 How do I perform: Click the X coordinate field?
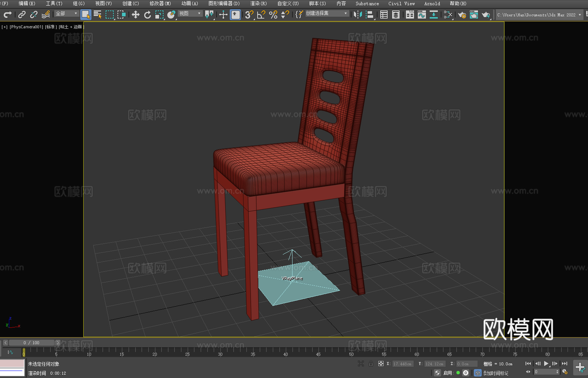tap(403, 364)
